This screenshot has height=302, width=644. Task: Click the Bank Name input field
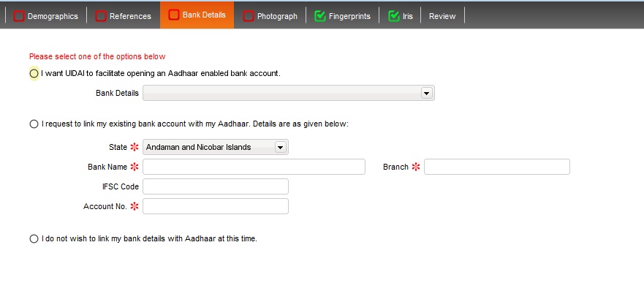pyautogui.click(x=254, y=167)
